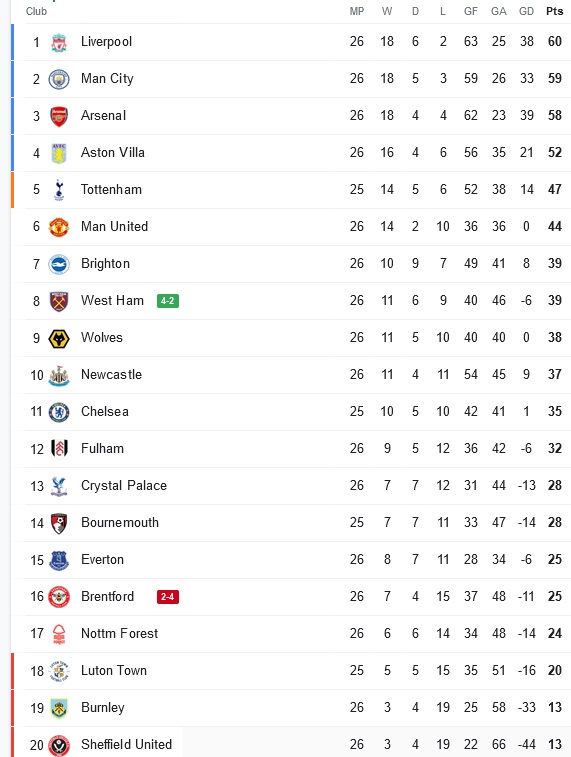Select the Arsenal cannon crest

59,116
